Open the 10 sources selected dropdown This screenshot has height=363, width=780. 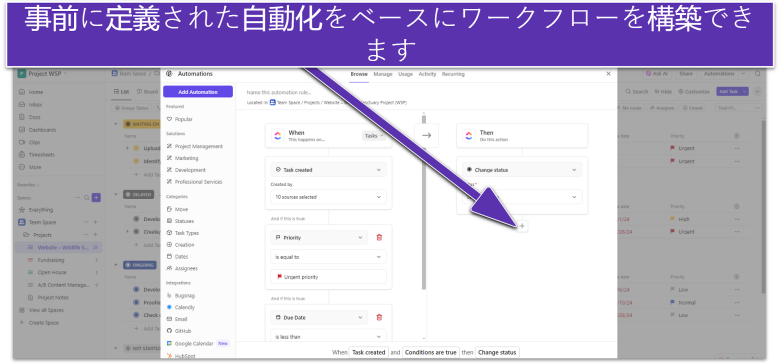click(328, 197)
